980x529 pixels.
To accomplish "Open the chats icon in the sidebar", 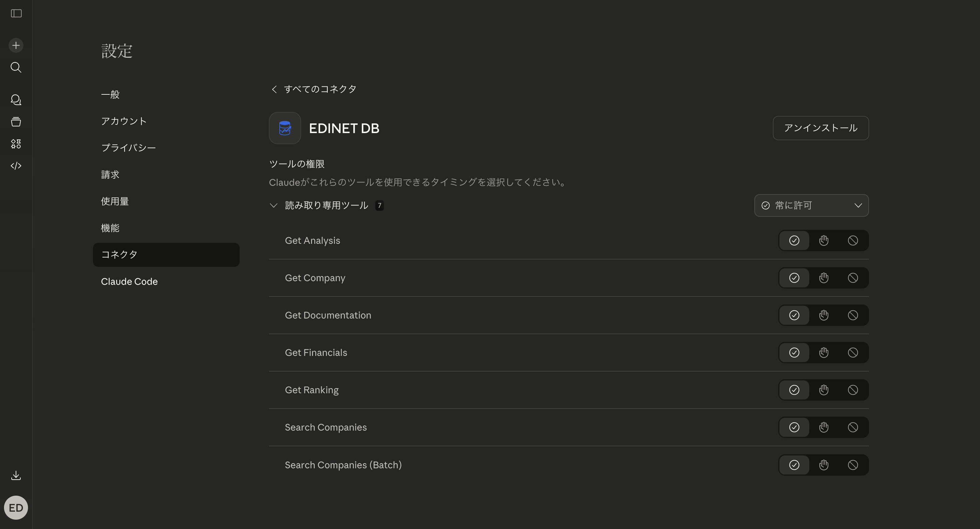I will click(x=16, y=99).
